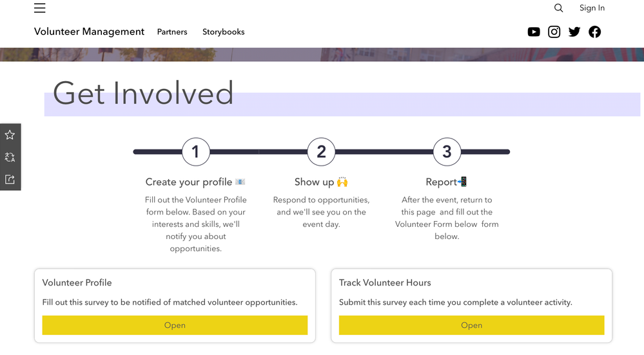
Task: Click the Track Volunteer Hours card title
Action: 385,283
